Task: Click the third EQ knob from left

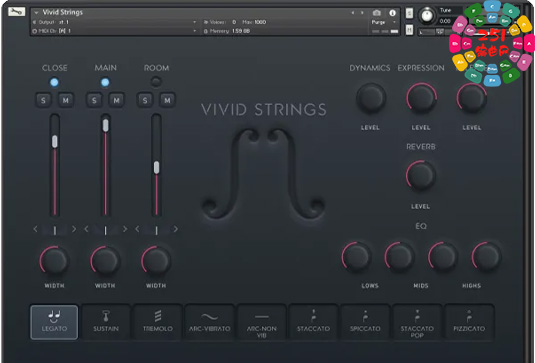Action: [x=443, y=257]
